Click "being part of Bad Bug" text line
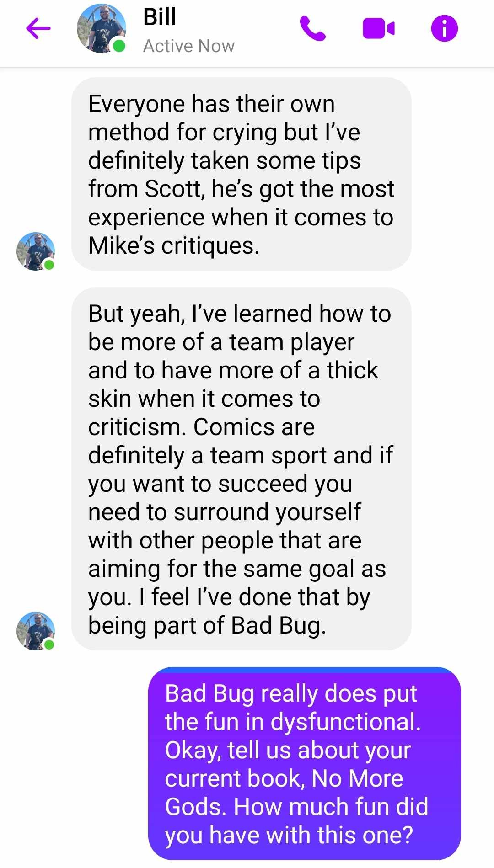 [207, 625]
